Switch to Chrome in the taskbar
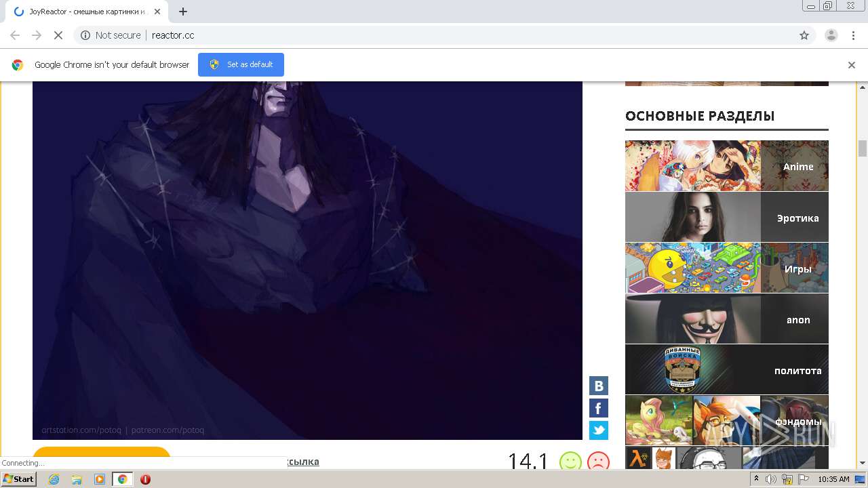 122,479
